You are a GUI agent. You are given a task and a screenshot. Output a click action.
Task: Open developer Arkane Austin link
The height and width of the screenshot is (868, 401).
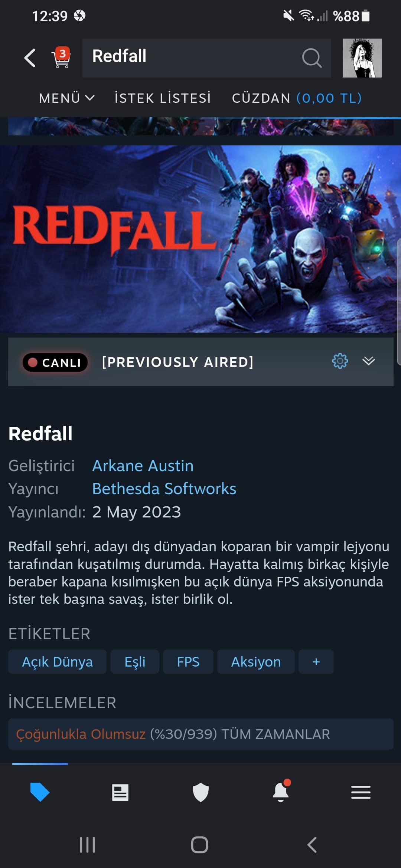tap(143, 466)
